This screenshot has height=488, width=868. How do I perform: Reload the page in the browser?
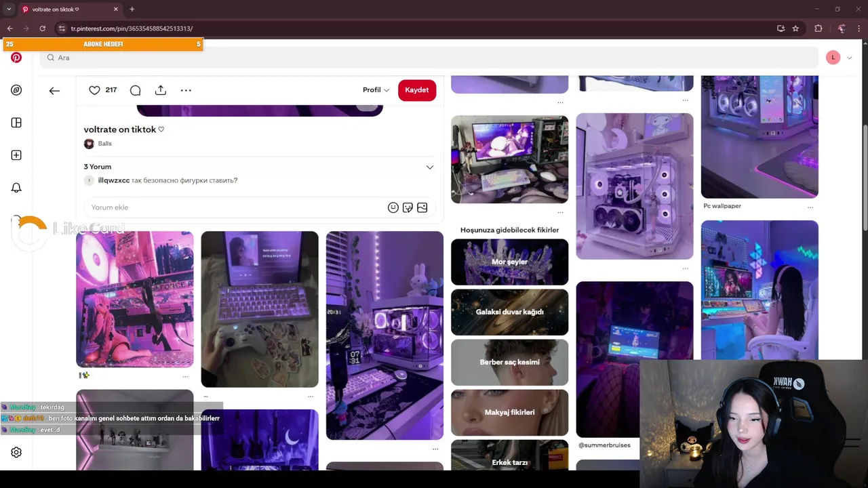42,28
